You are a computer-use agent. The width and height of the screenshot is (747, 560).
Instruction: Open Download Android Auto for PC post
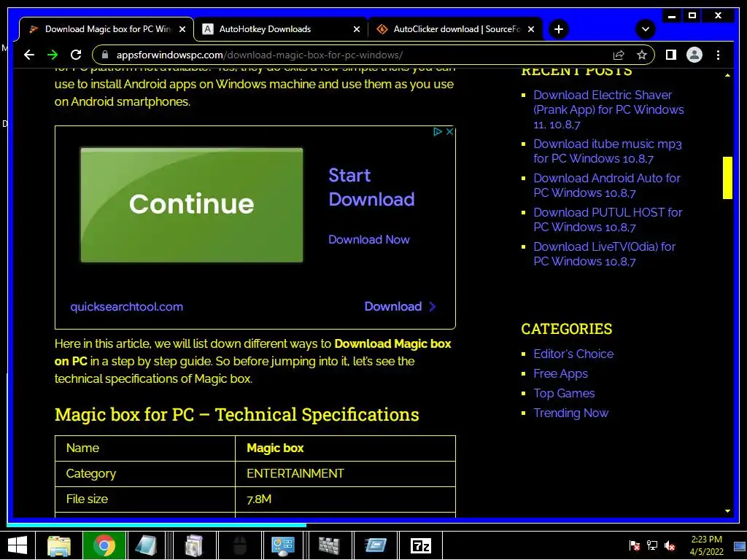(x=606, y=185)
